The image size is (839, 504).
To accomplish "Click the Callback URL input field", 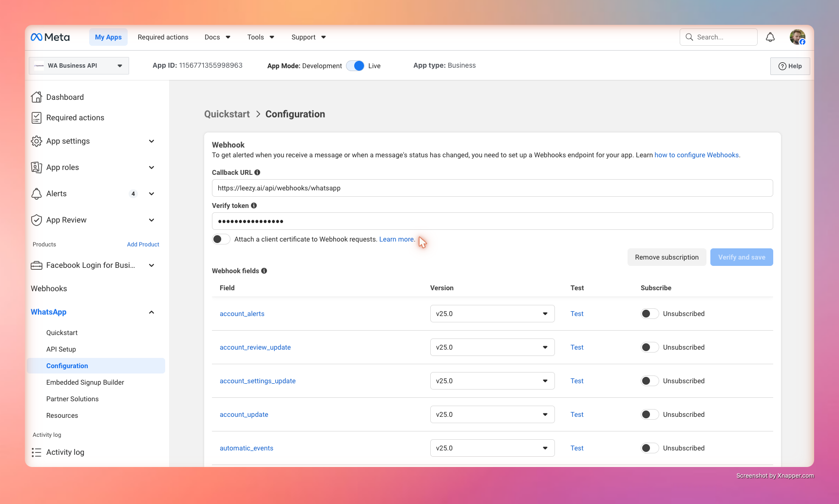I will pyautogui.click(x=492, y=188).
